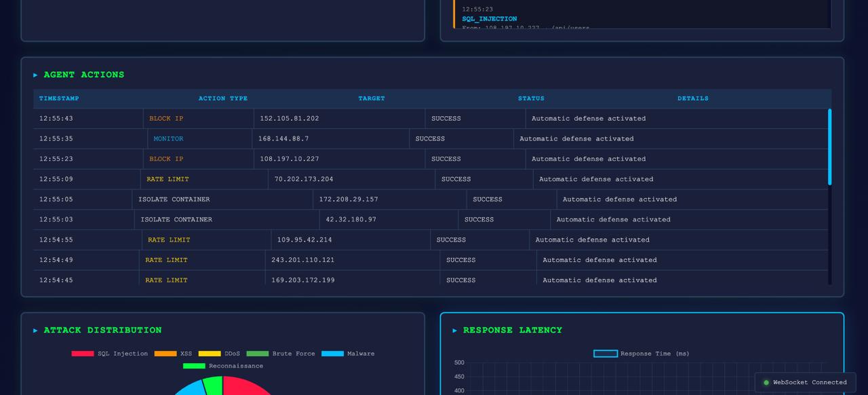Click the RATE LIMIT badge at 12:55:09
Screen dimensions: 868x395
[166, 179]
